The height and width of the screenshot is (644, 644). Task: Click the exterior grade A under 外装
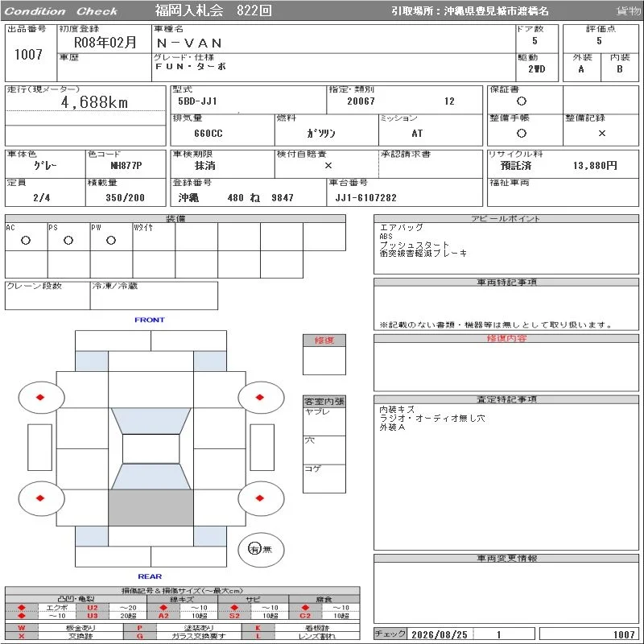coord(581,69)
